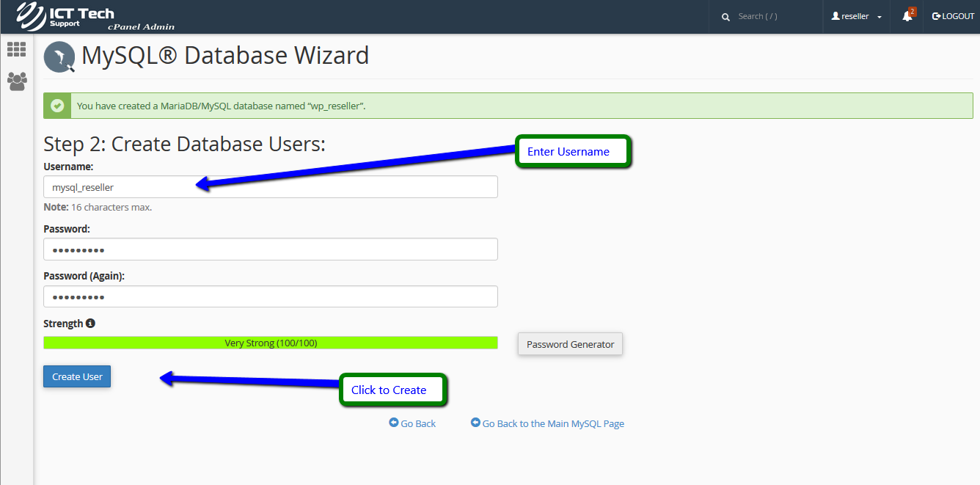Focus the top Search box
Screen dimensions: 980x485
click(x=774, y=16)
